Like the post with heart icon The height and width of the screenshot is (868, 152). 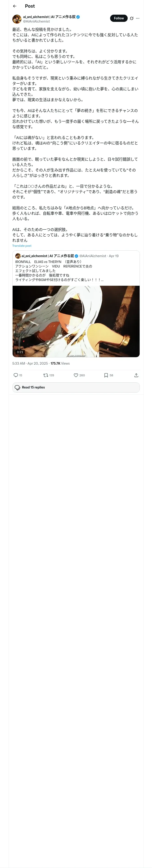(x=76, y=375)
